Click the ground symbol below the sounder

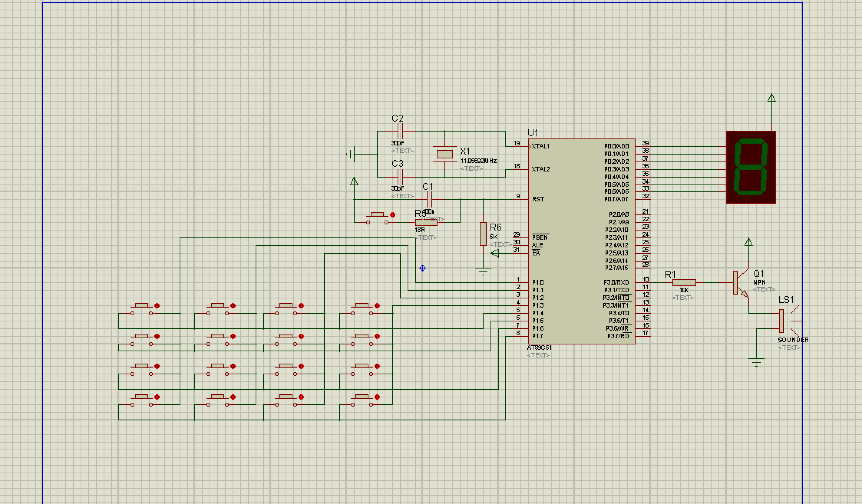[756, 362]
